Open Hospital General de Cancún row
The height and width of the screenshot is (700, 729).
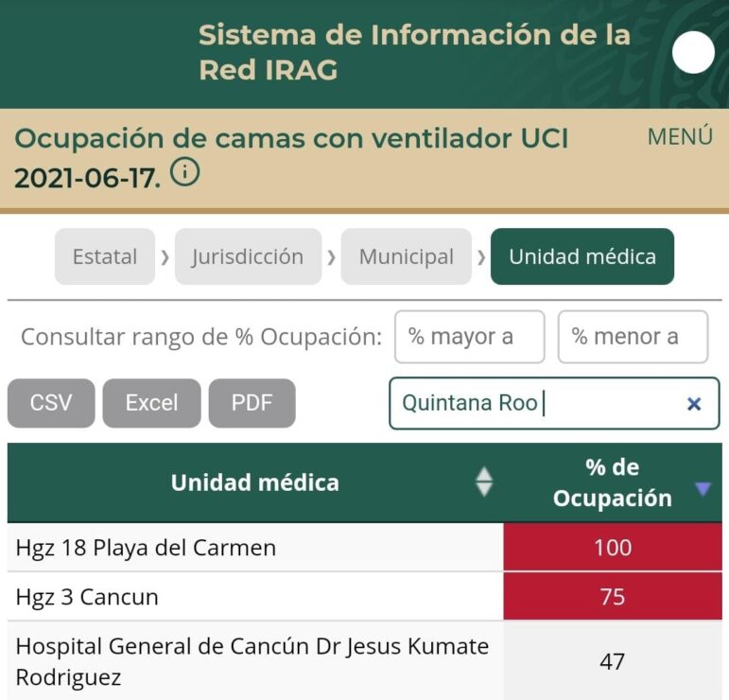[252, 662]
